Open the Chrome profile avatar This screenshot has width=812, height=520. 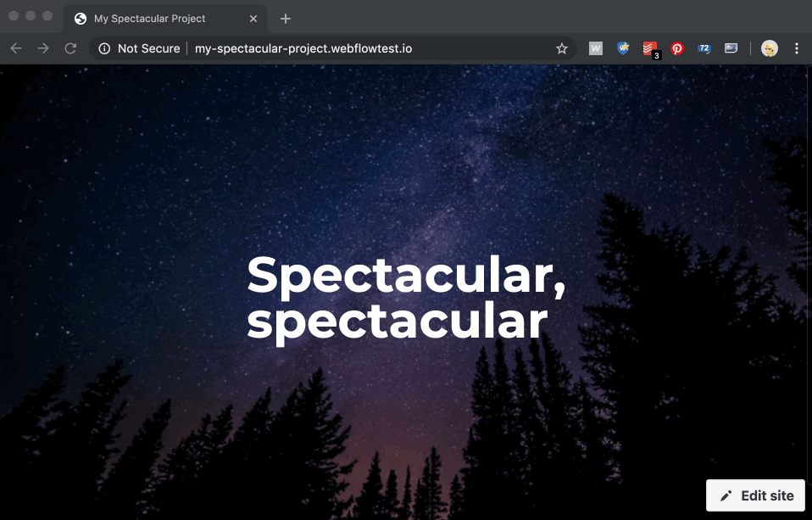(x=769, y=48)
